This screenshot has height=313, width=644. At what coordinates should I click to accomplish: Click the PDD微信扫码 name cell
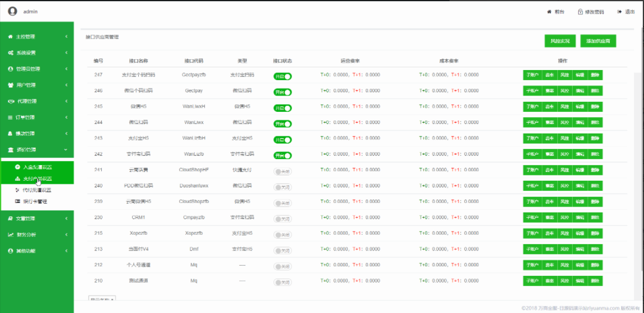[x=138, y=186]
